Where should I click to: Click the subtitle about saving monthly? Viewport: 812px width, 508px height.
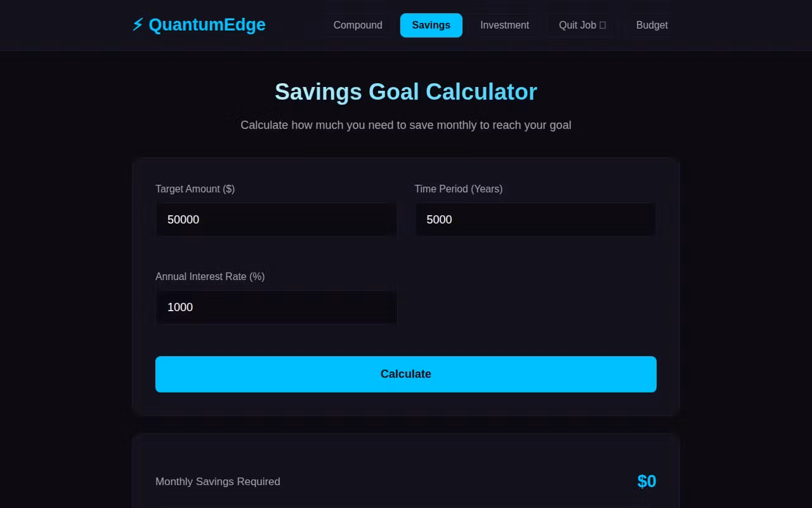pyautogui.click(x=406, y=125)
